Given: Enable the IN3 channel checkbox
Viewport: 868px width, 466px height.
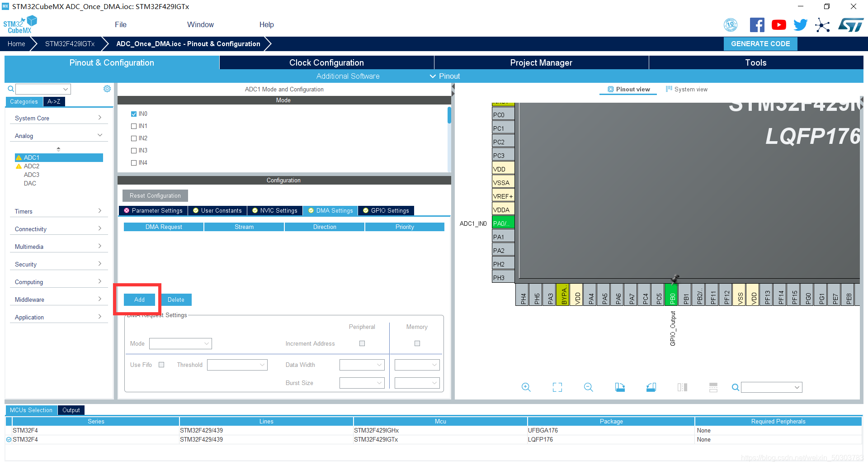Looking at the screenshot, I should coord(134,151).
